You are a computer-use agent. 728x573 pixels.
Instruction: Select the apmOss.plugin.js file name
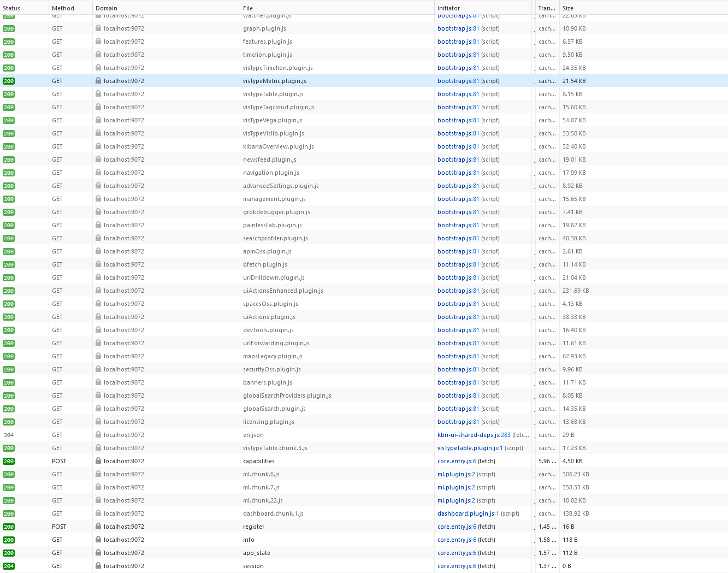(x=267, y=251)
